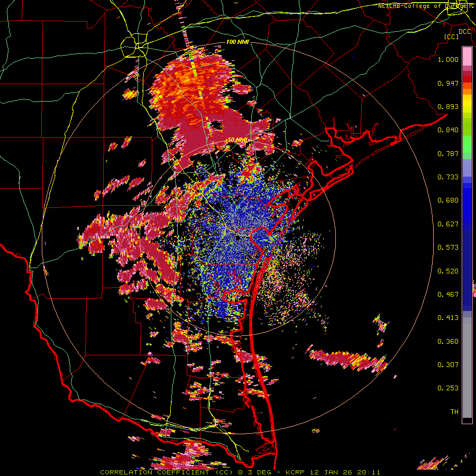This screenshot has height=476, width=476.
Task: Click the pink top segment of the color bar
Action: point(467,56)
